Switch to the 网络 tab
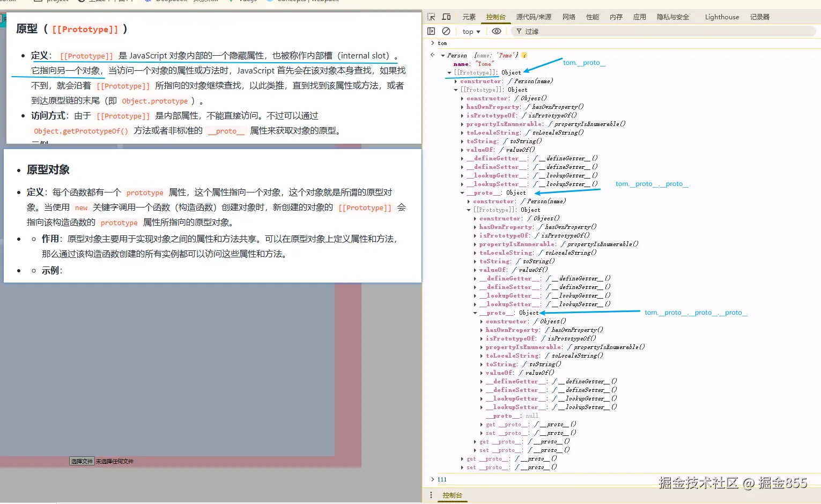Image resolution: width=821 pixels, height=504 pixels. pos(569,17)
